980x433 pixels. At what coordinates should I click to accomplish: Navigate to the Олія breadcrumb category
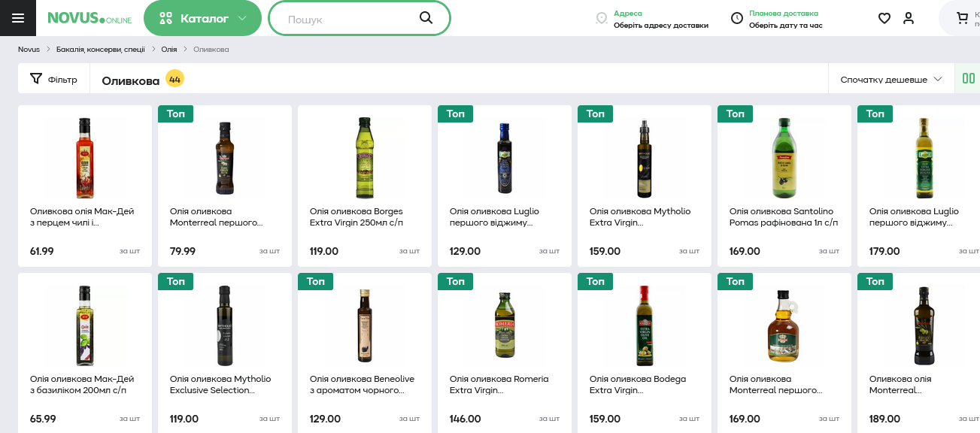pyautogui.click(x=168, y=49)
